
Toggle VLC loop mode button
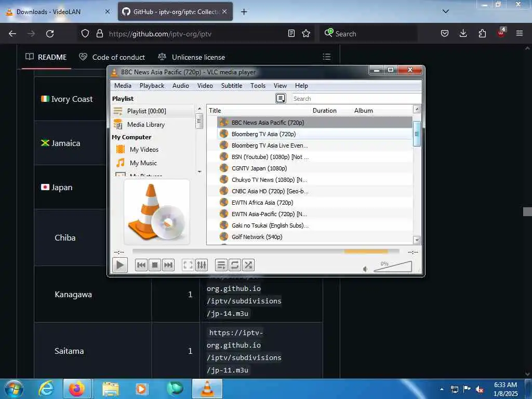(234, 265)
